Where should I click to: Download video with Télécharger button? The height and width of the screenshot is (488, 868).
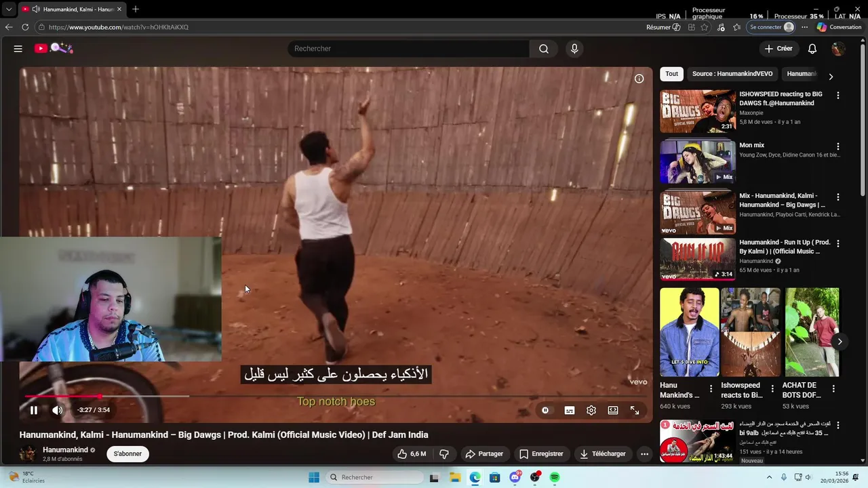[x=603, y=453]
